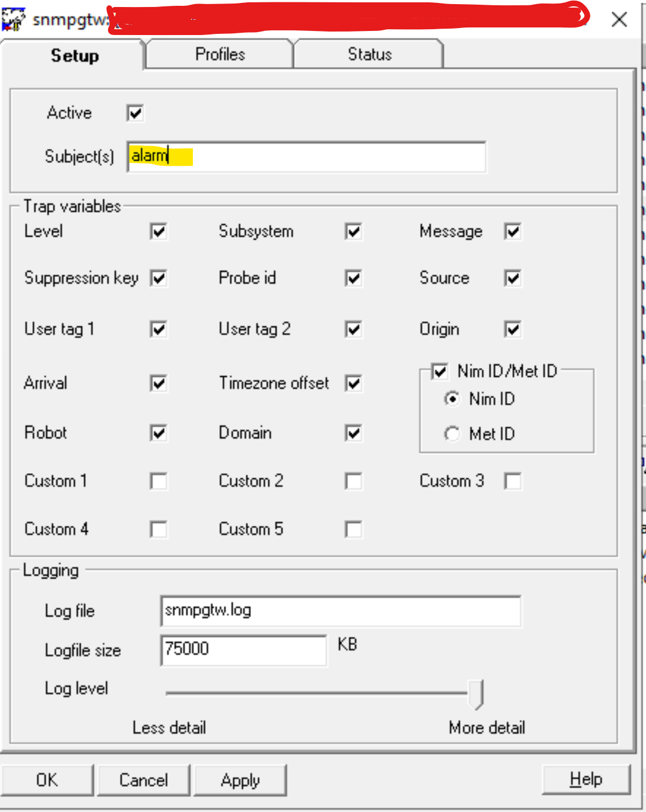Uncheck the Active checkbox
This screenshot has height=812, width=646.
(x=135, y=113)
